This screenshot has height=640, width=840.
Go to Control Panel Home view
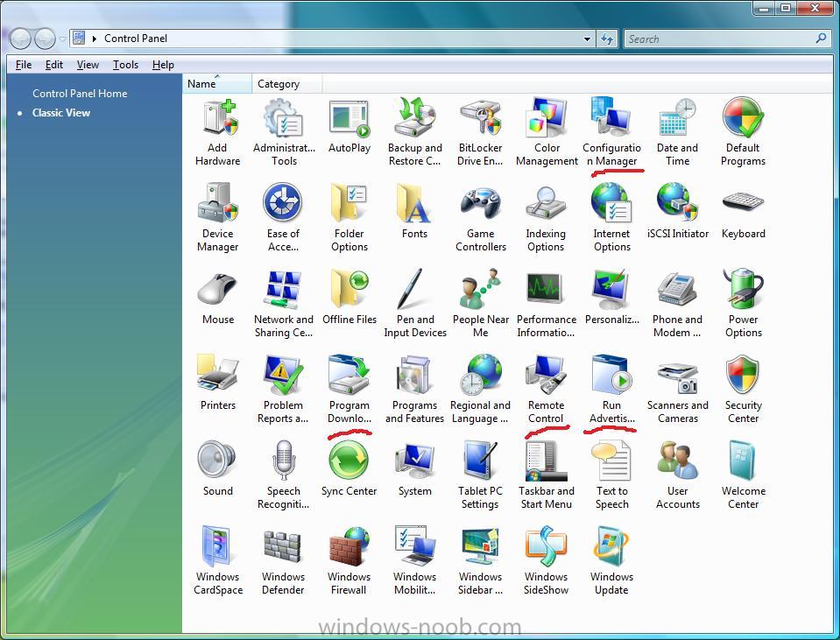80,93
